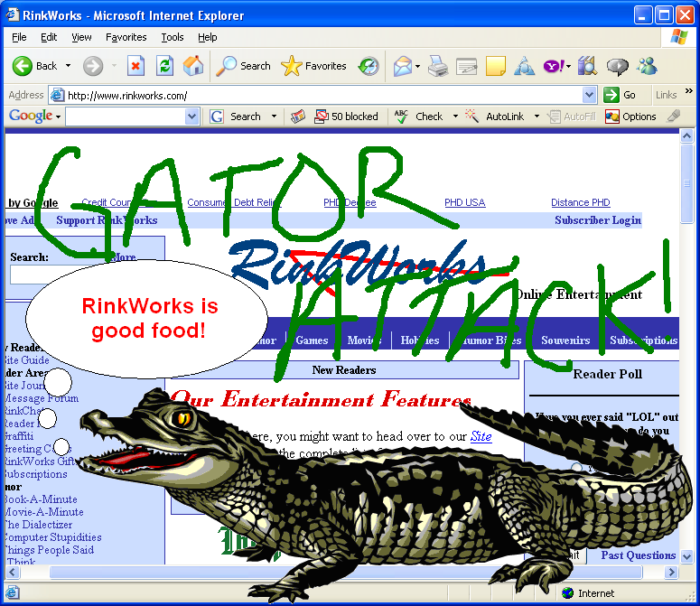
Task: Click the blue triangle toolbar icon
Action: [x=524, y=67]
